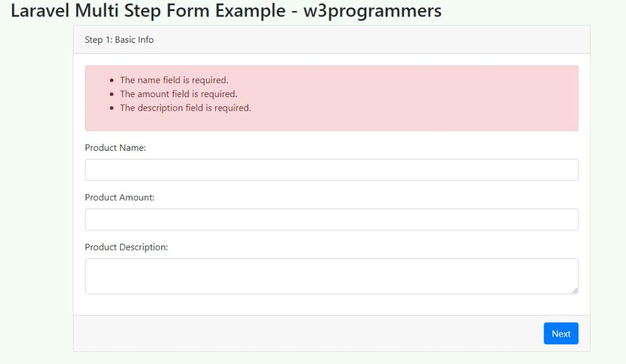This screenshot has width=626, height=364.
Task: Click the bullet beside the description error
Action: tap(111, 108)
